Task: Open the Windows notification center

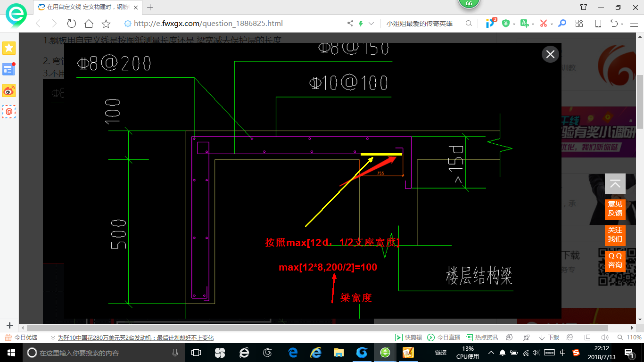Action: [629, 353]
